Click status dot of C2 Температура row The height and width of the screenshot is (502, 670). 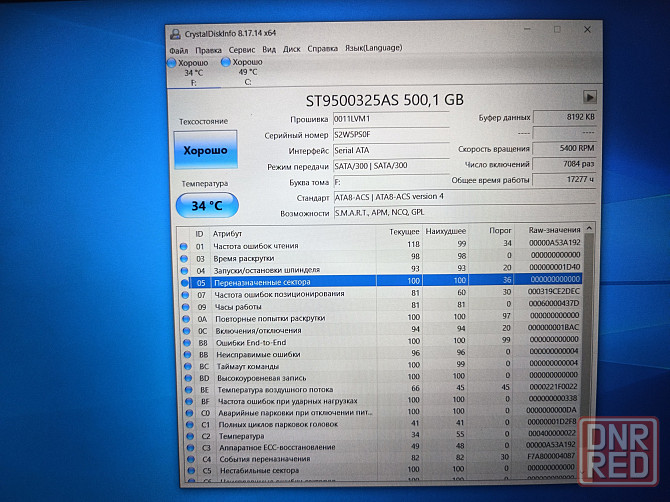(x=190, y=436)
